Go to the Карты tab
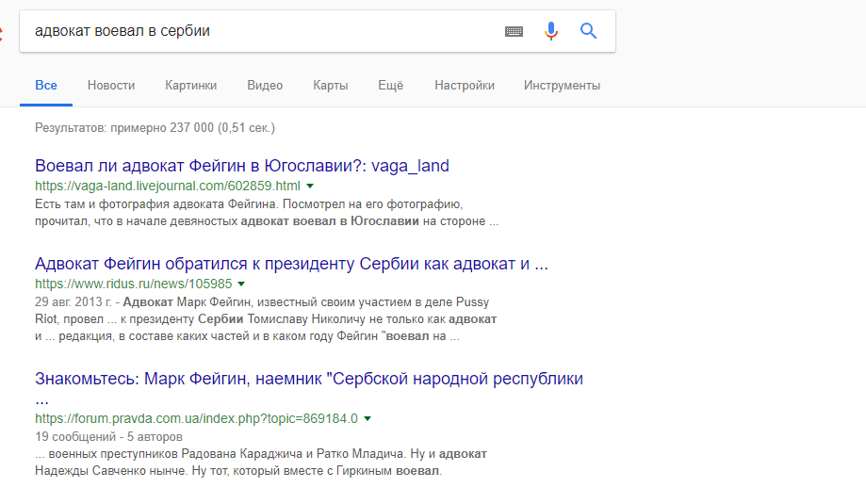The height and width of the screenshot is (504, 866). [x=330, y=86]
